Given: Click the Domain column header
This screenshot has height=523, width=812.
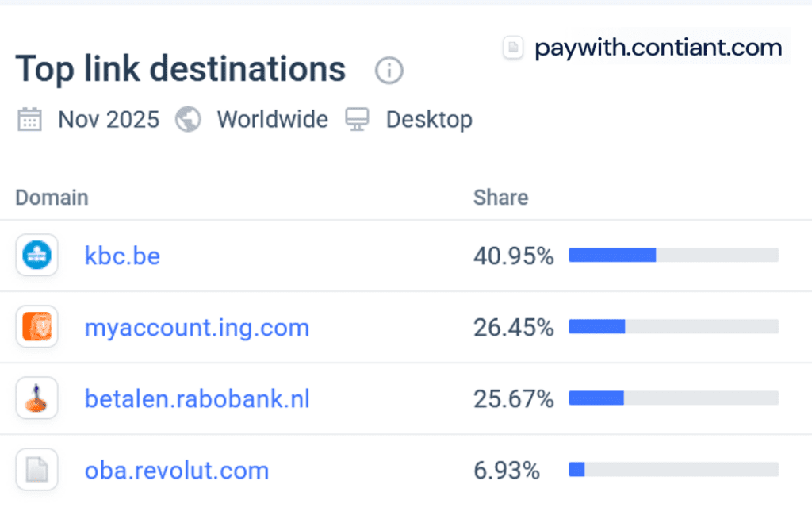Looking at the screenshot, I should 52,198.
